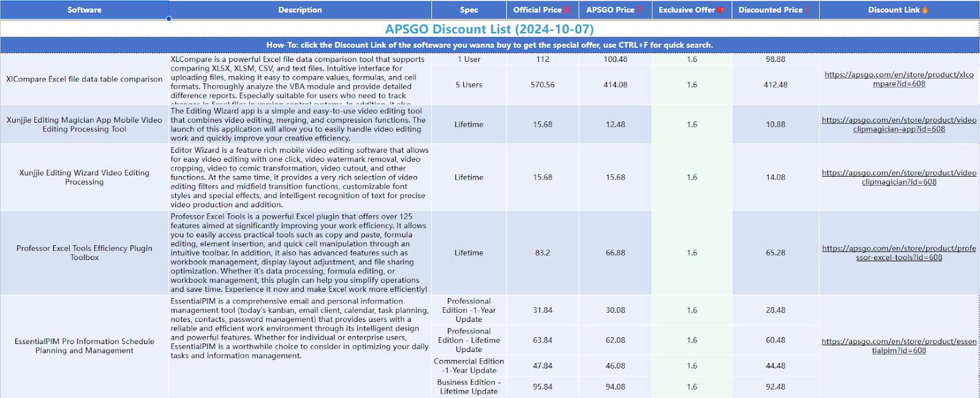
Task: Select the Lifetime spec for Professor Excel Tools
Action: click(469, 253)
